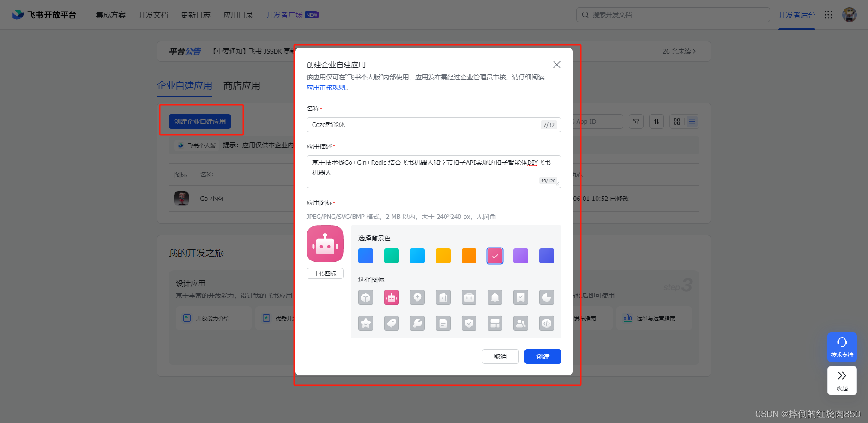Pick the sky blue background color

tap(417, 256)
